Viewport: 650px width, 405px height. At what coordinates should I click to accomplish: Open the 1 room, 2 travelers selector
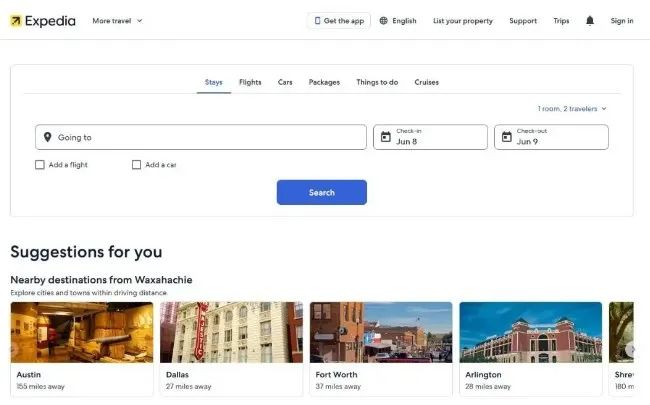[572, 109]
